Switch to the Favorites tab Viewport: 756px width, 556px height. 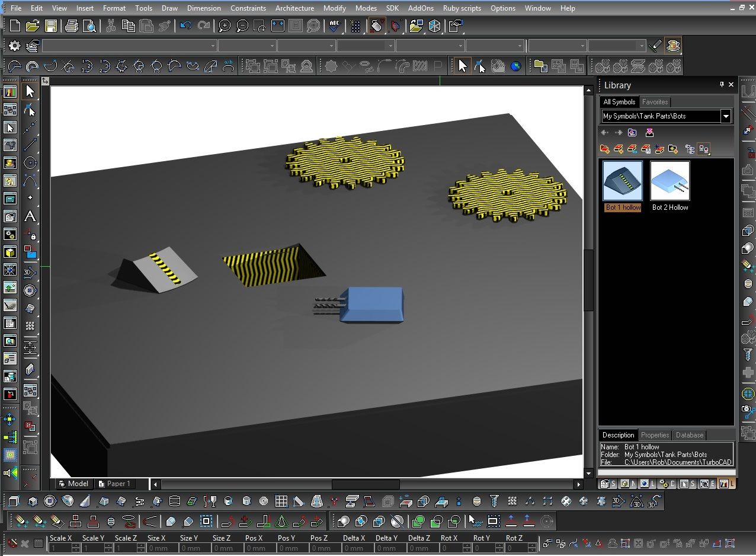(655, 102)
